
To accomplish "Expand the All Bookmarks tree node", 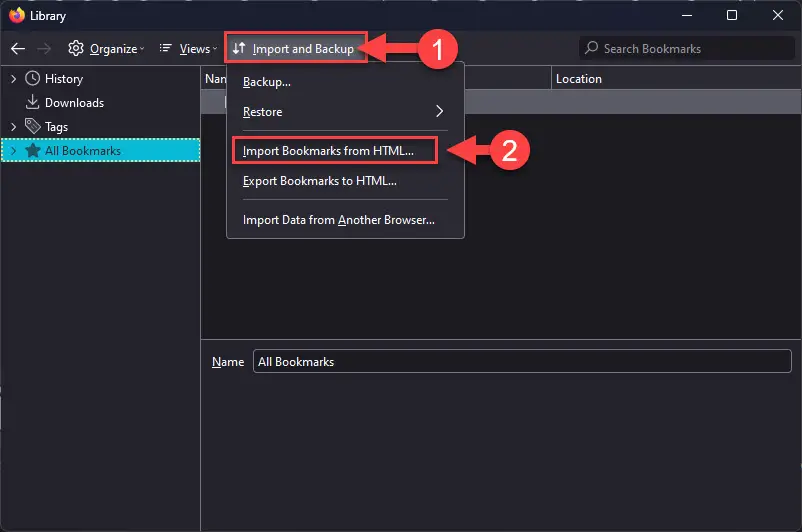I will [x=13, y=150].
